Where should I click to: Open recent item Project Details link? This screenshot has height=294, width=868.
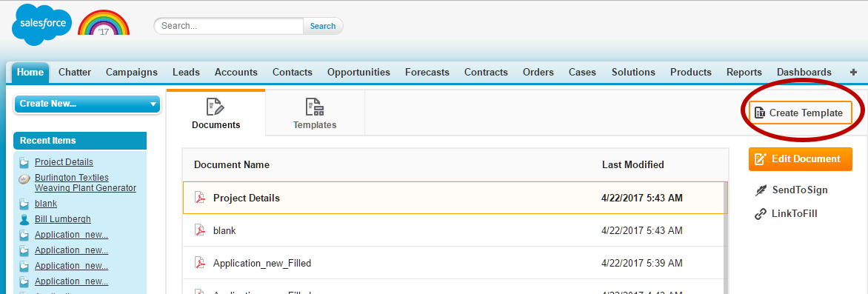coord(64,162)
